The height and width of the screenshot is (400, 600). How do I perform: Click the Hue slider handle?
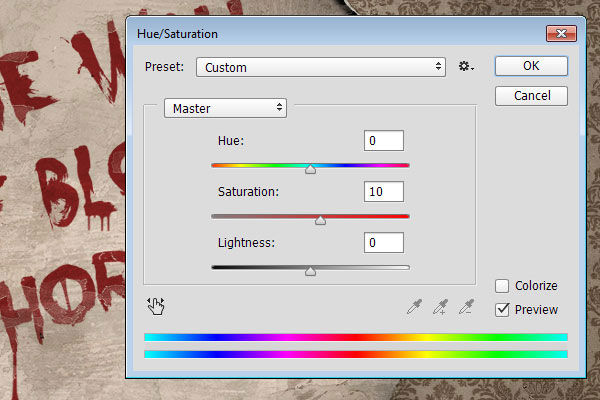coord(310,170)
